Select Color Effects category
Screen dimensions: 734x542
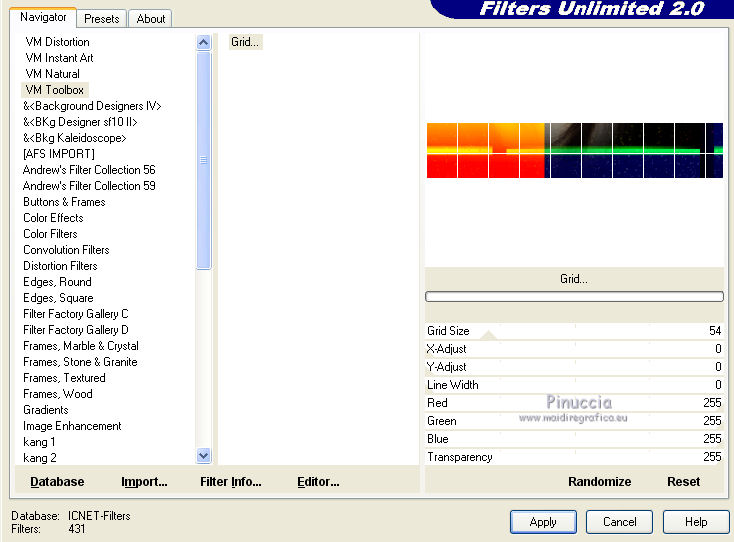click(53, 218)
